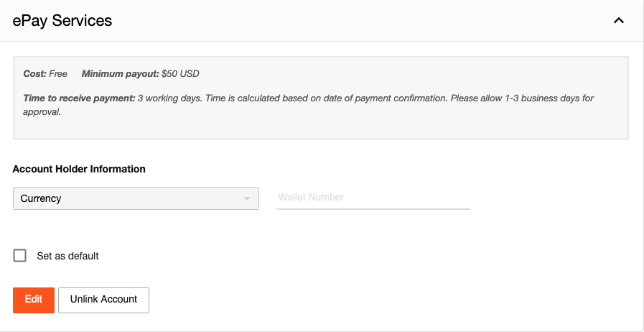The height and width of the screenshot is (332, 644).
Task: Focus the Wallet Number field
Action: (373, 198)
